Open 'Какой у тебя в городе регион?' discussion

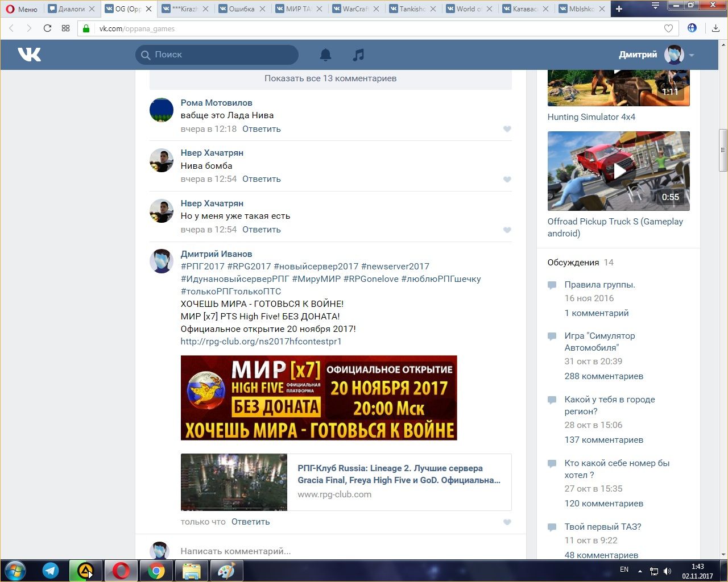[610, 405]
